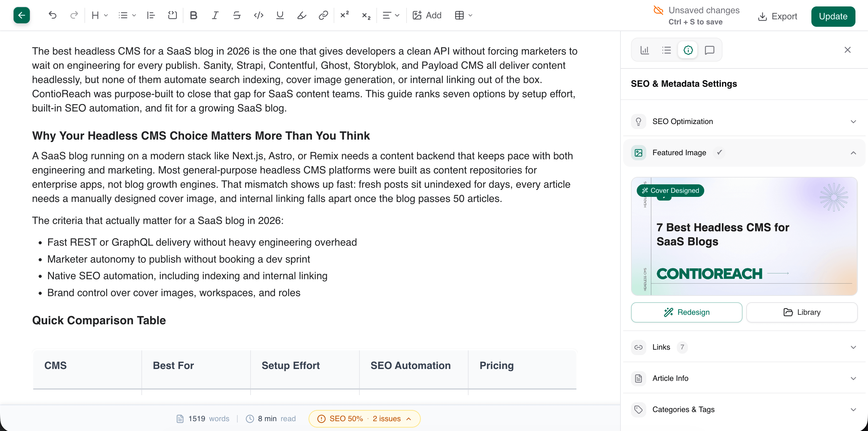The width and height of the screenshot is (868, 431).
Task: Toggle strikethrough formatting
Action: pos(237,15)
